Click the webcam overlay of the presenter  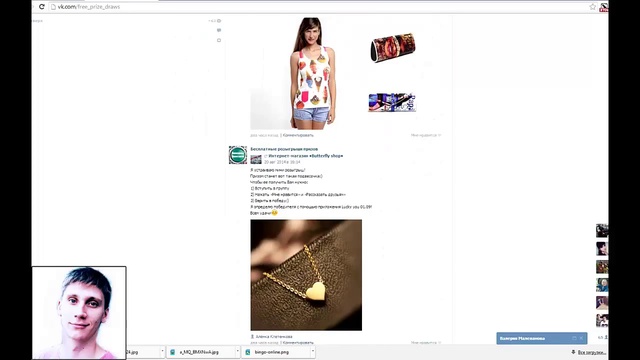79,313
